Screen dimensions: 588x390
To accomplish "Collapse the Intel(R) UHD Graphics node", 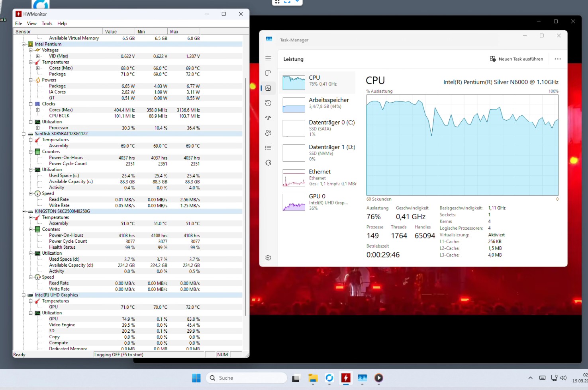I will point(24,295).
